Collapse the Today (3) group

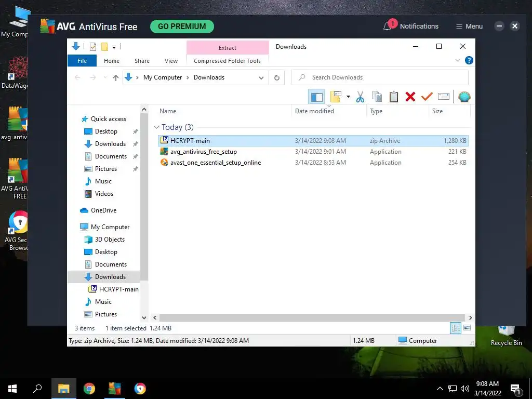click(x=156, y=127)
